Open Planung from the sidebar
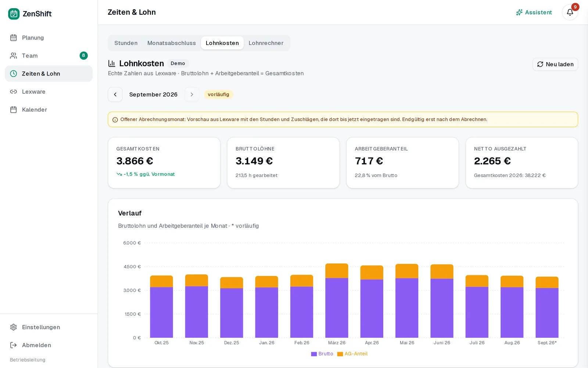588x368 pixels. [49, 38]
